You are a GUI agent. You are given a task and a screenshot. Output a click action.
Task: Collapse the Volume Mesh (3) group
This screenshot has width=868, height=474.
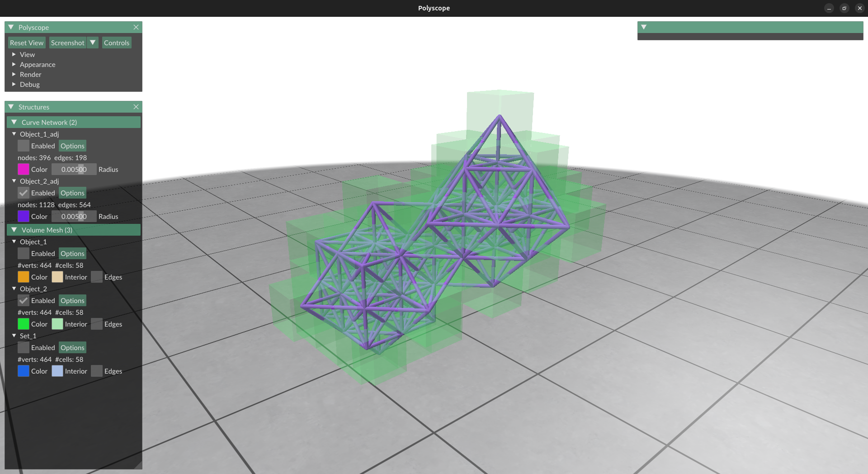pos(14,230)
